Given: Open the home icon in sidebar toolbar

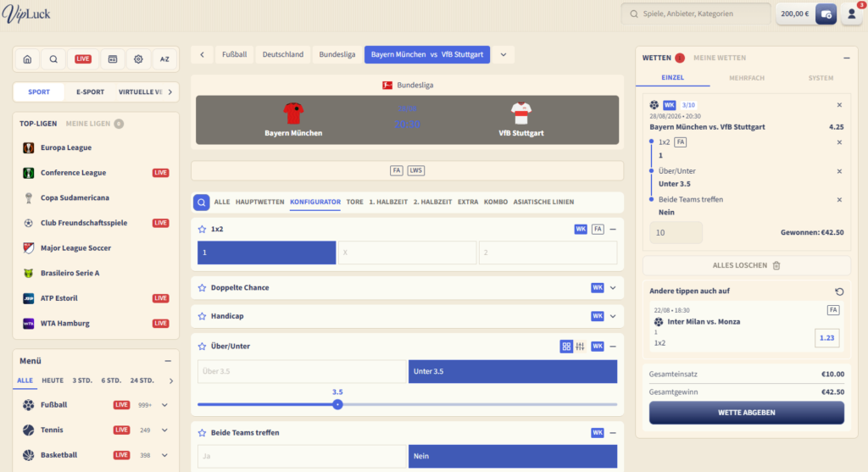Looking at the screenshot, I should coord(27,59).
